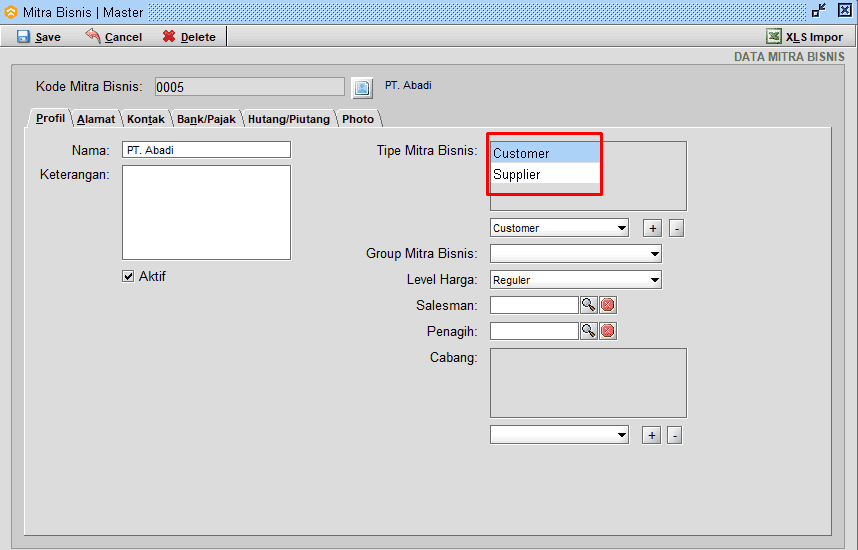Viewport: 858px width, 550px height.
Task: Switch to the Alamat tab
Action: tap(96, 119)
